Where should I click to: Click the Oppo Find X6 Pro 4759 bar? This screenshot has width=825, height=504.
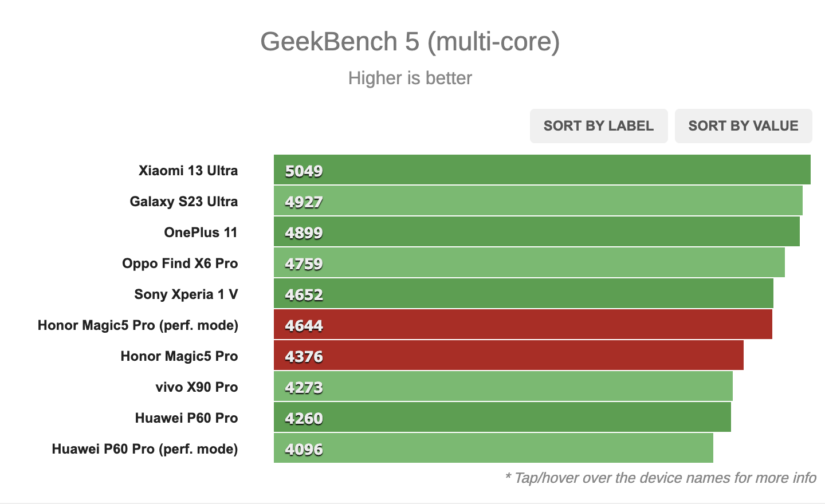(x=529, y=263)
